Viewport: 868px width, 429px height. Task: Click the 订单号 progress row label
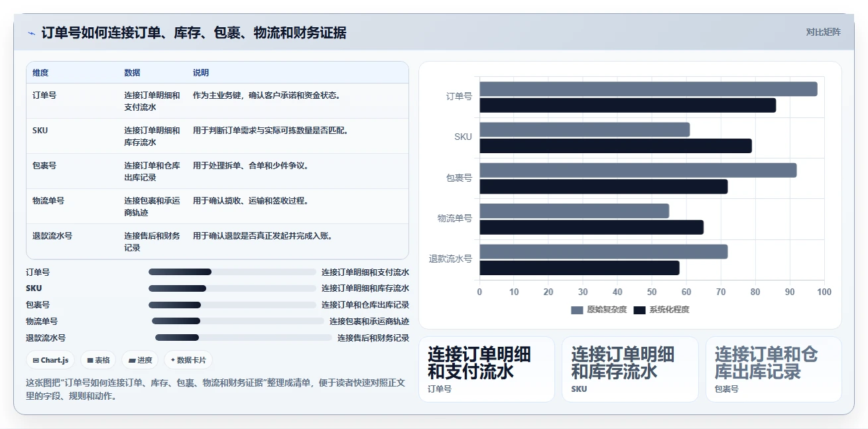click(x=38, y=272)
